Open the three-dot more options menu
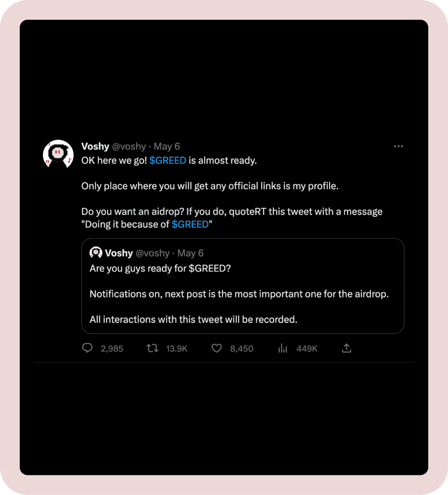This screenshot has width=448, height=495. tap(398, 147)
